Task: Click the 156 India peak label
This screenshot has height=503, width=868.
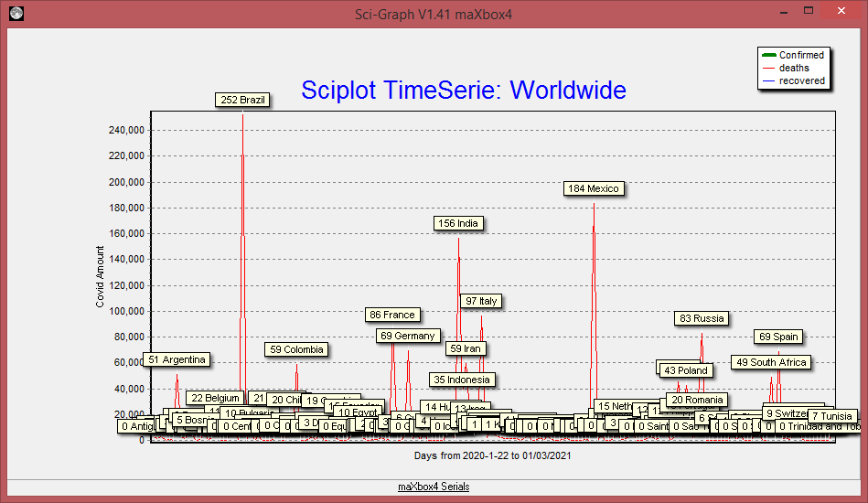Action: (x=458, y=223)
